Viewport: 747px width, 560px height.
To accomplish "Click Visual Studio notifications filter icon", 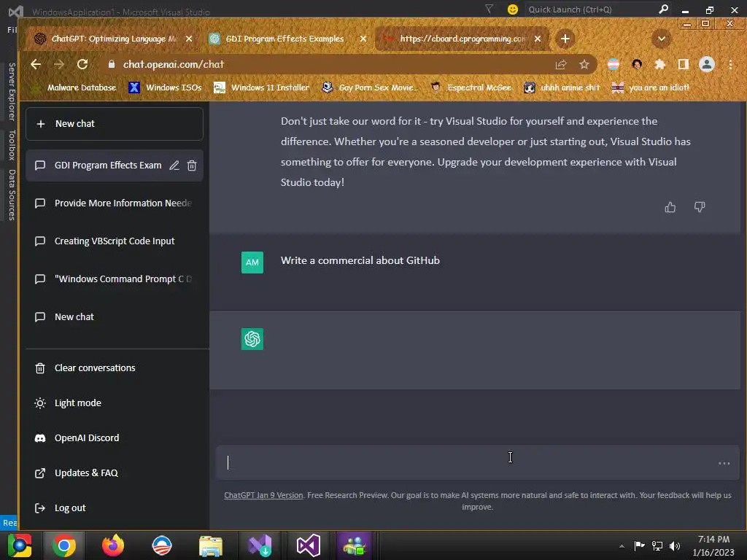I will 489,9.
